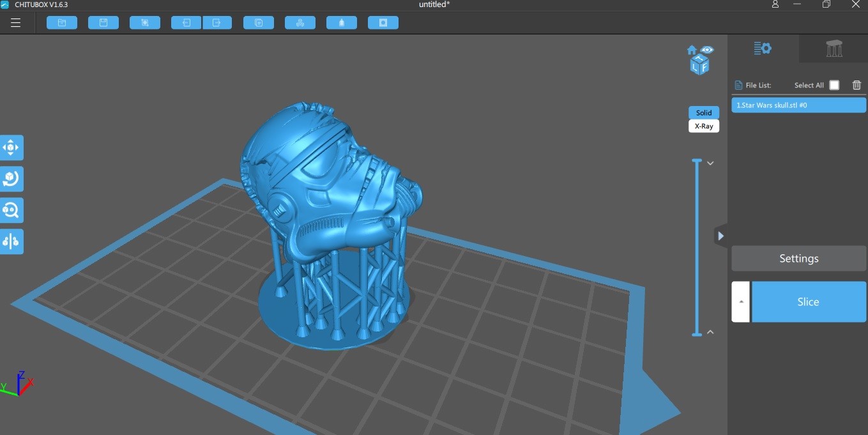Click the screenshot capture toolbar icon
Screen dimensions: 868x435
(x=145, y=23)
